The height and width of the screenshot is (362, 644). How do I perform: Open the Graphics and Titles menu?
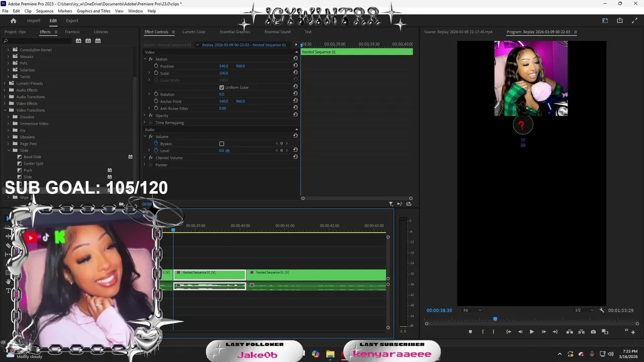pos(94,11)
